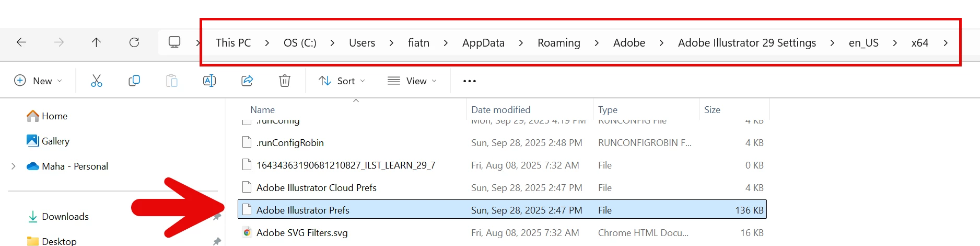The height and width of the screenshot is (246, 980).
Task: Expand chevron after Adobe Illustrator 29 Settings
Action: [x=832, y=43]
